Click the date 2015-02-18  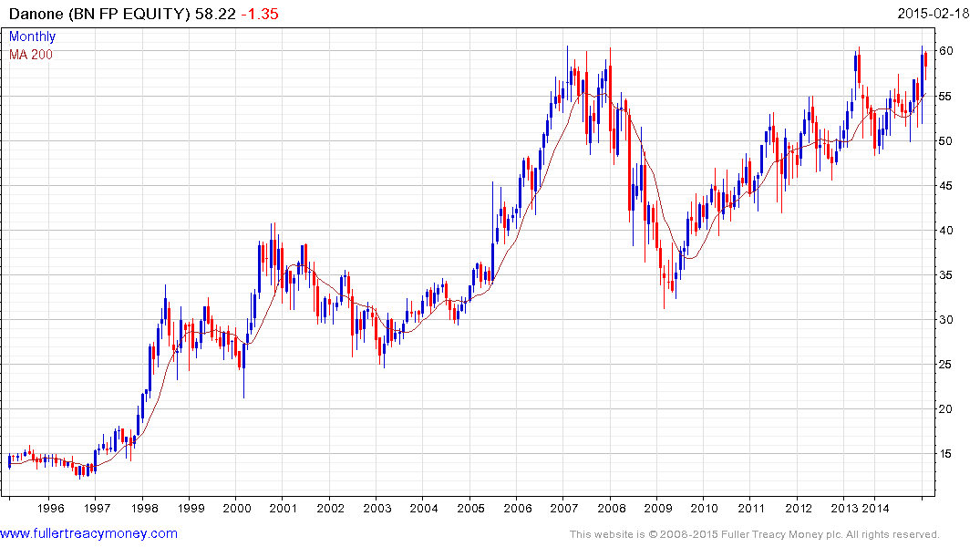click(x=934, y=13)
